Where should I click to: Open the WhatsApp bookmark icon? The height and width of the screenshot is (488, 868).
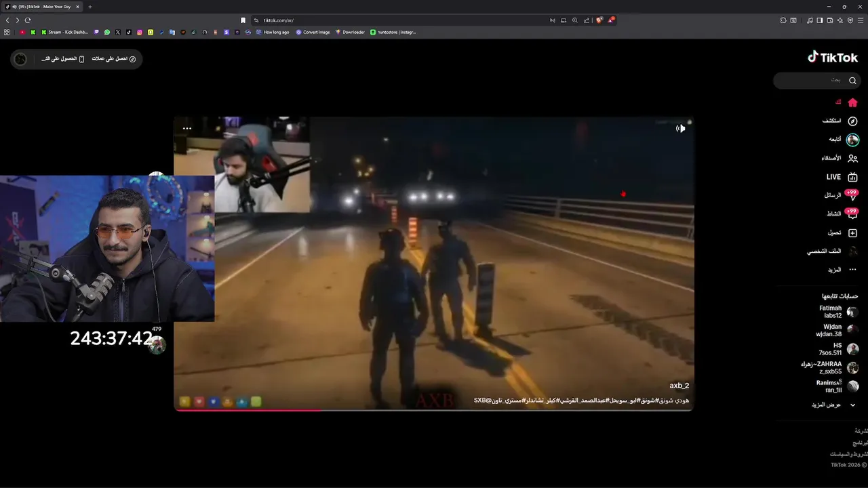pos(107,32)
